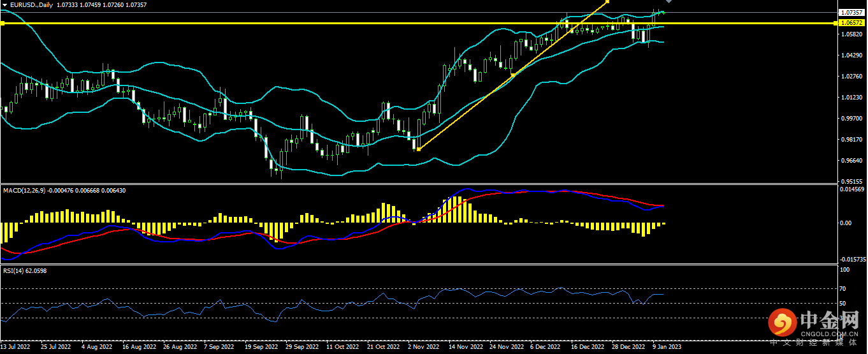The width and height of the screenshot is (868, 354).
Task: Click the 13 Jul 2022 date label
Action: pos(16,347)
